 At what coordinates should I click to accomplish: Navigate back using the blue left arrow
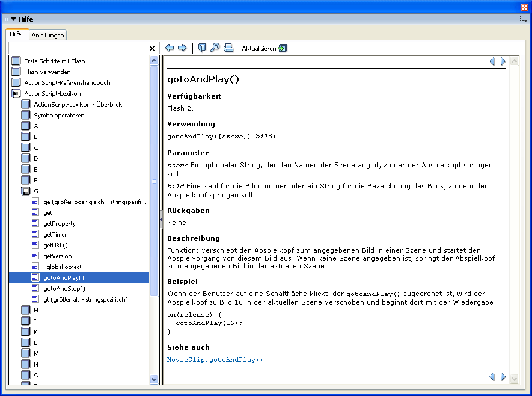point(170,48)
